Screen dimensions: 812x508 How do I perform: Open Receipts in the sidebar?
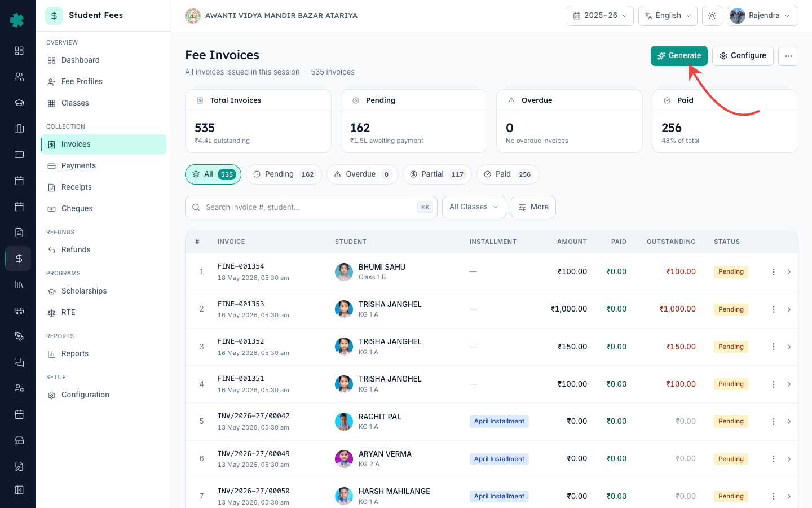click(x=103, y=187)
